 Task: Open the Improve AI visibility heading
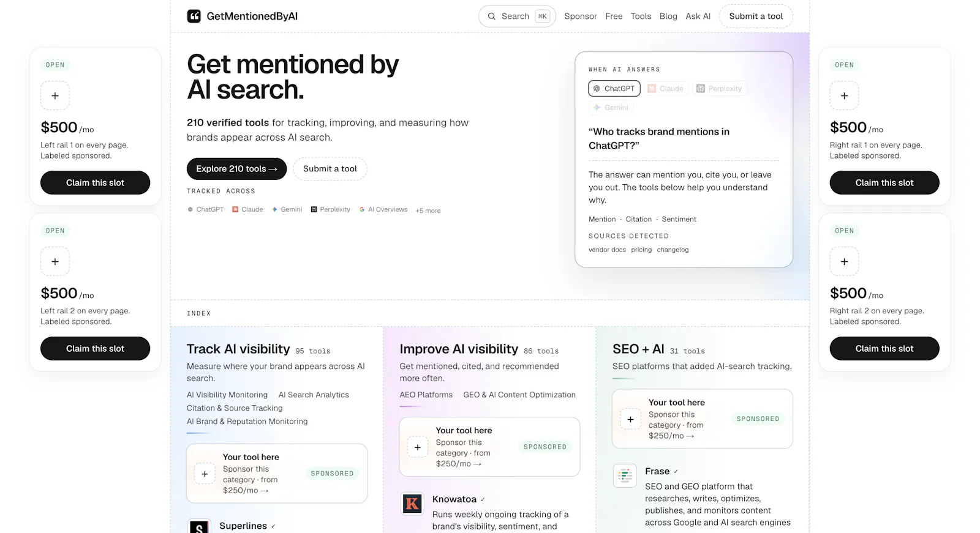459,349
